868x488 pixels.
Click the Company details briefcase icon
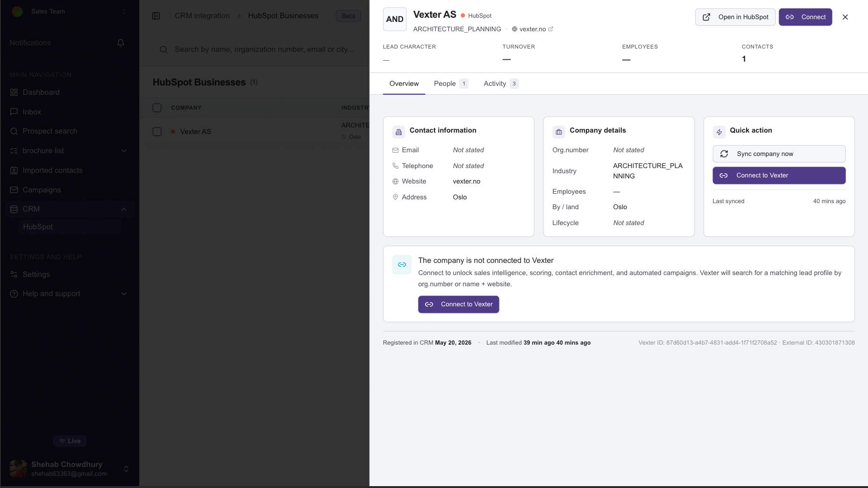559,132
